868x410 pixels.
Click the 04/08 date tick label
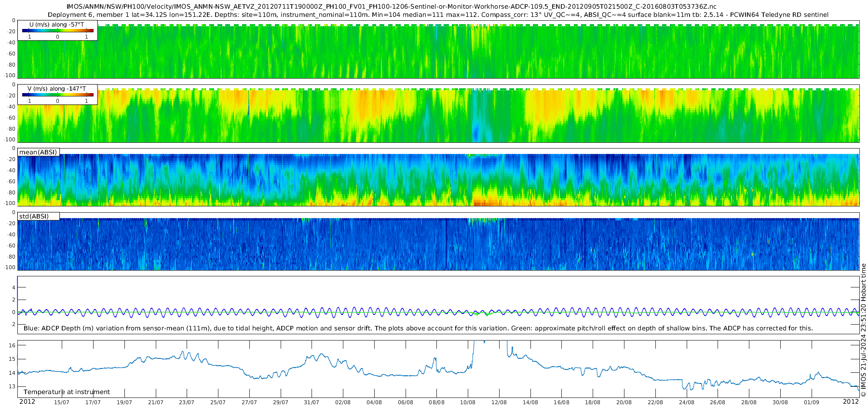(x=374, y=402)
